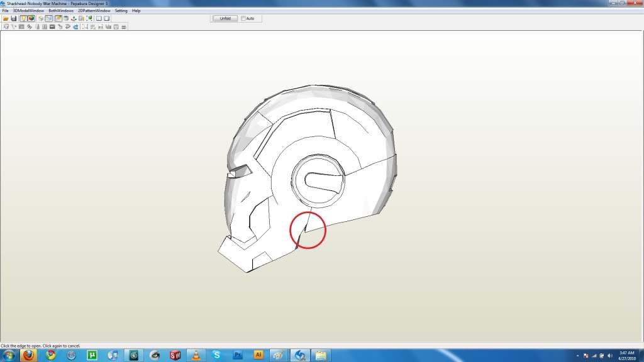Image resolution: width=644 pixels, height=362 pixels.
Task: Click the highlighted blue open-edge tool icon
Action: tap(49, 18)
